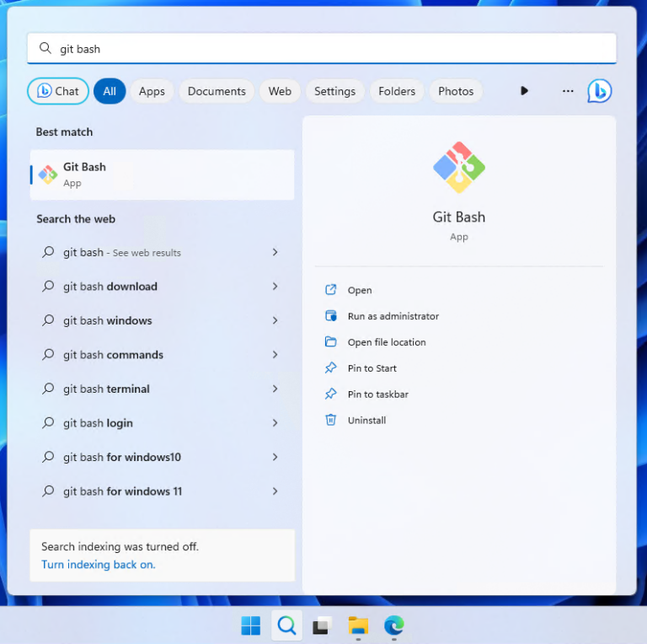Open the three-dot options menu
Image resolution: width=647 pixels, height=644 pixels.
(x=568, y=91)
